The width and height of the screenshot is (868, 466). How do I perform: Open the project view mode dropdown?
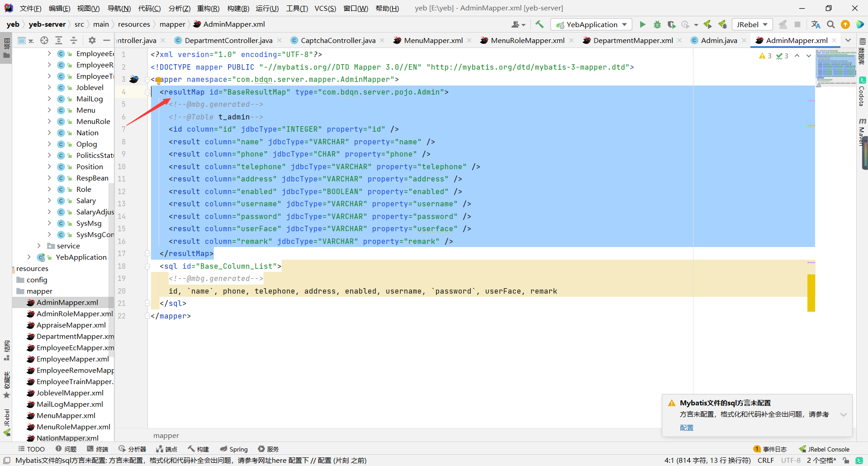click(25, 40)
